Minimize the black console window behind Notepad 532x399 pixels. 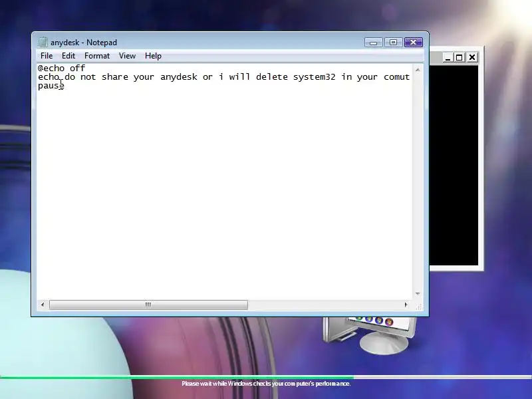coord(448,57)
